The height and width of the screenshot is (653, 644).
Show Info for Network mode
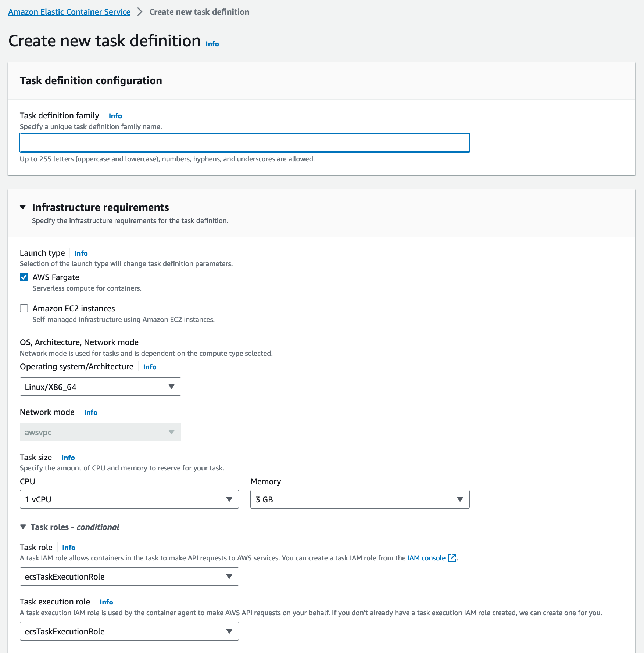pyautogui.click(x=90, y=412)
